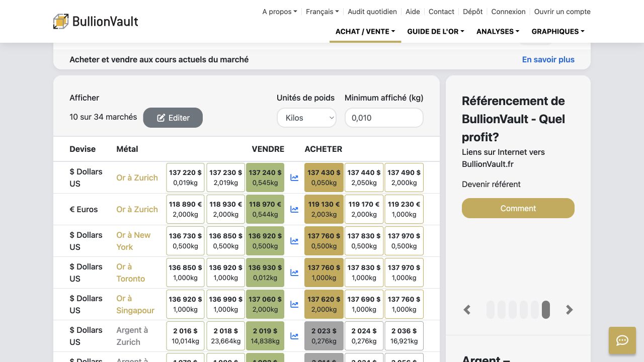Expand the A propos menu
Viewport: 644px width, 362px height.
[x=280, y=12]
